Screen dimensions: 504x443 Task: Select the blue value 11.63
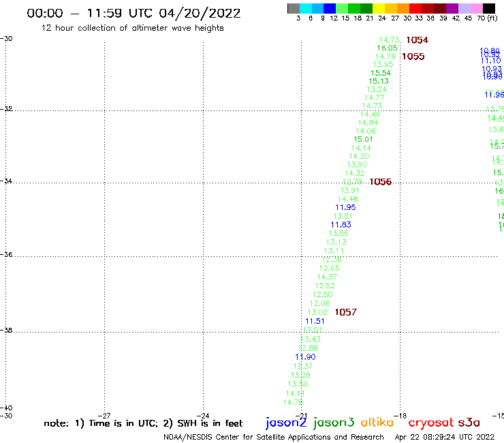341,225
